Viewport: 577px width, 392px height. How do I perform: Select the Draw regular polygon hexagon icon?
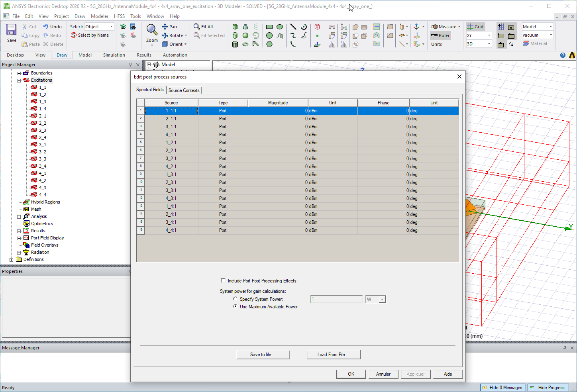(269, 44)
